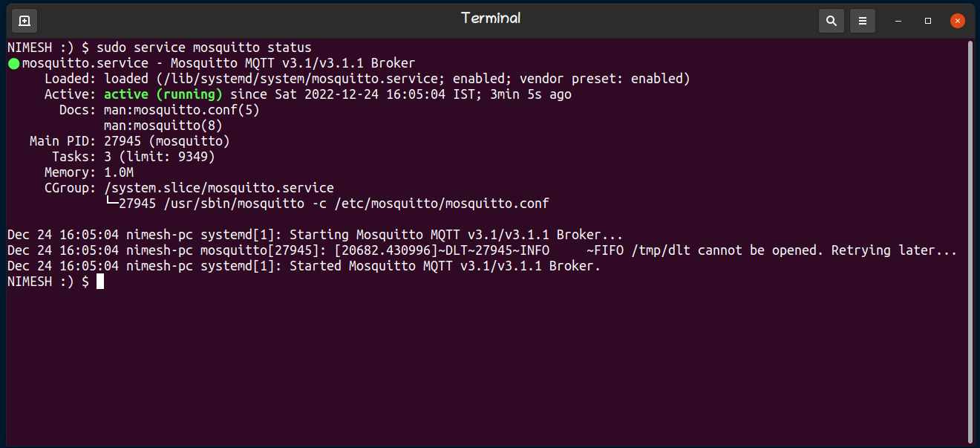This screenshot has width=980, height=448.
Task: Click the green service status dot
Action: [x=14, y=64]
